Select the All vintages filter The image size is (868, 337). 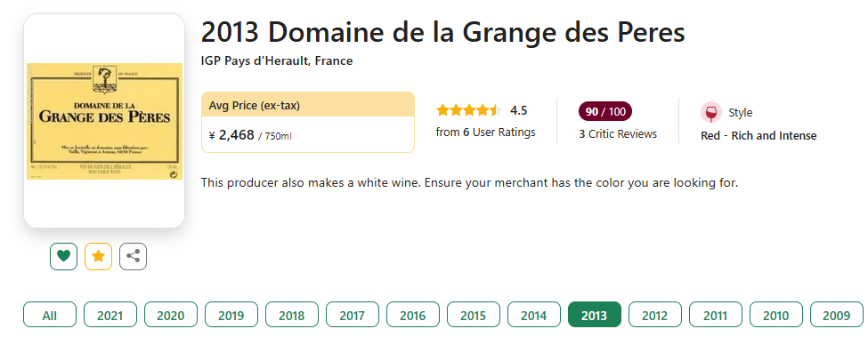[49, 316]
